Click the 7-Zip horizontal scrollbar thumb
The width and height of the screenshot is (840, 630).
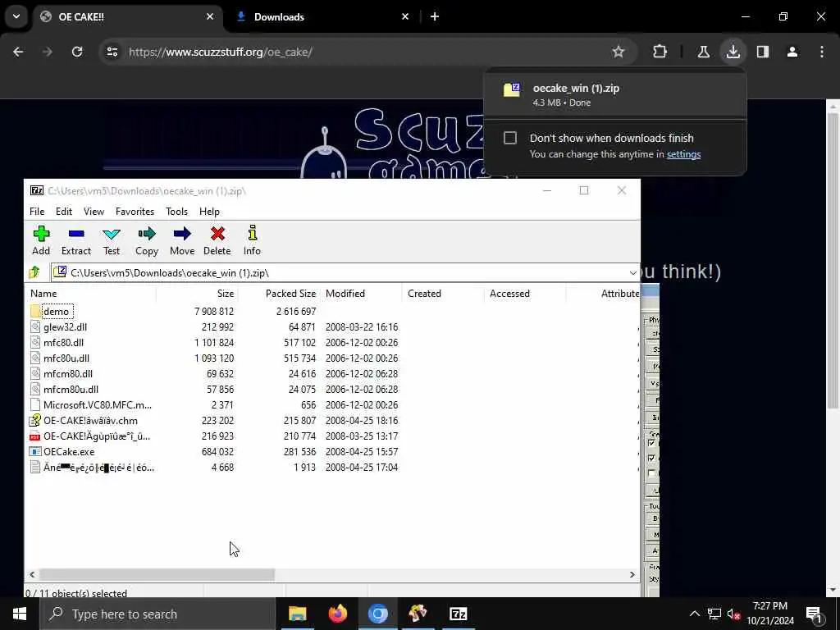click(x=157, y=574)
